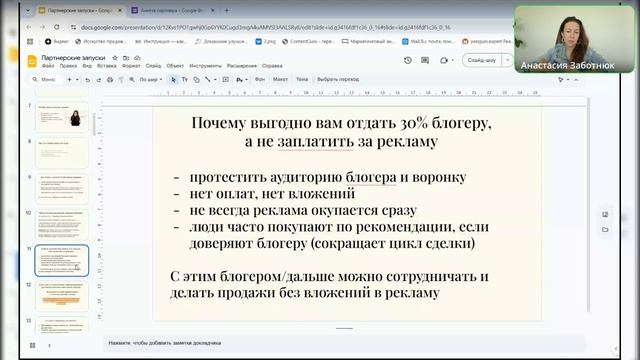Screen dimensions: 640x360
Task: Open grid view of slides
Action: [x=32, y=345]
